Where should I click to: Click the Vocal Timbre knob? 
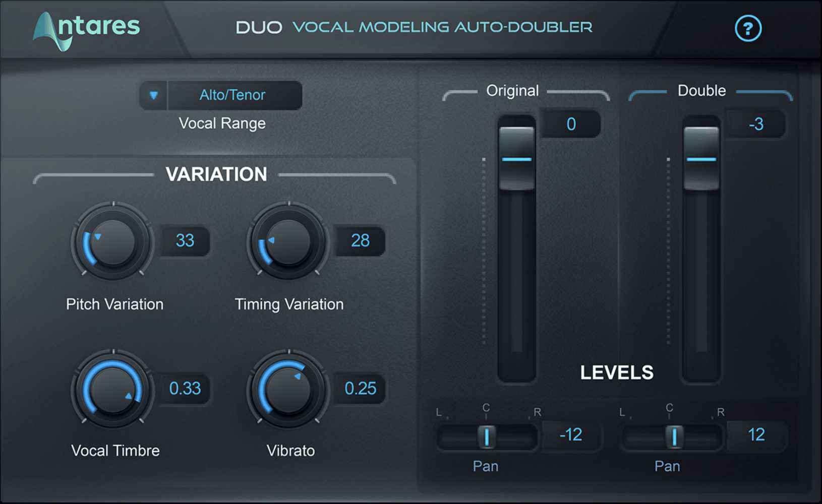[x=113, y=390]
